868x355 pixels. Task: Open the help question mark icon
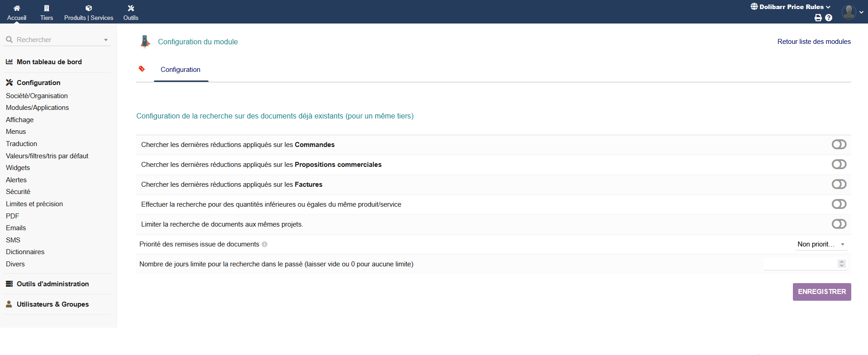829,18
